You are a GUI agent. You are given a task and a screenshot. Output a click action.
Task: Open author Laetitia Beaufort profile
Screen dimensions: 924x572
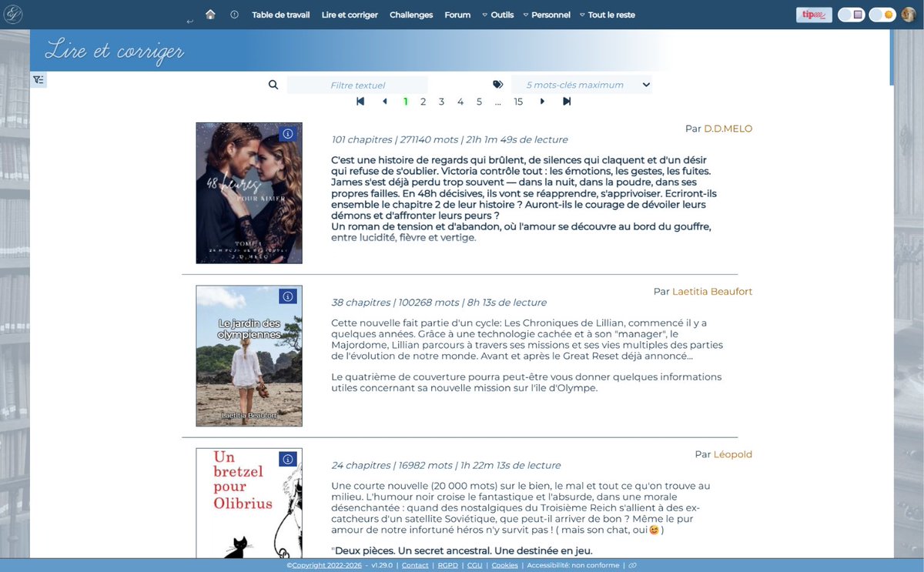(712, 292)
